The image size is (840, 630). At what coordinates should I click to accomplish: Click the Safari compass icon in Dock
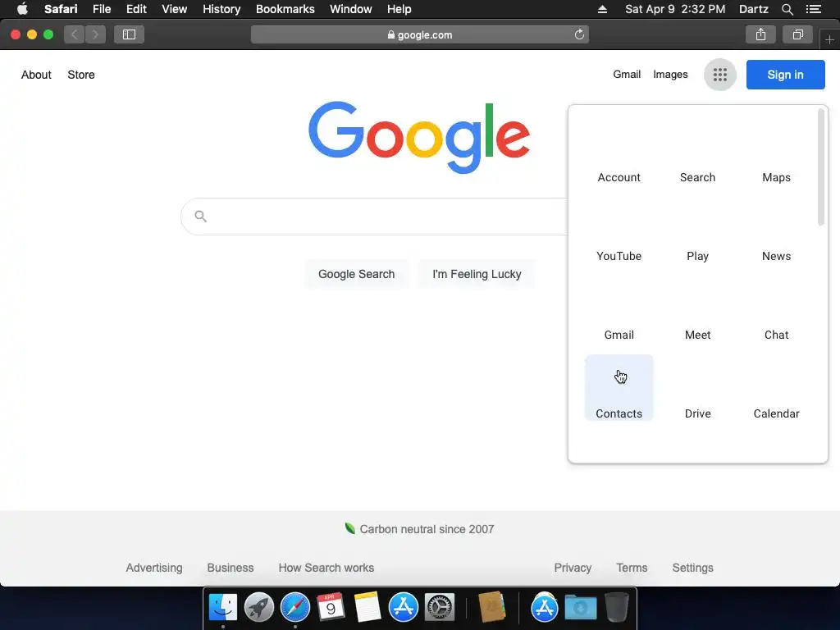coord(295,608)
